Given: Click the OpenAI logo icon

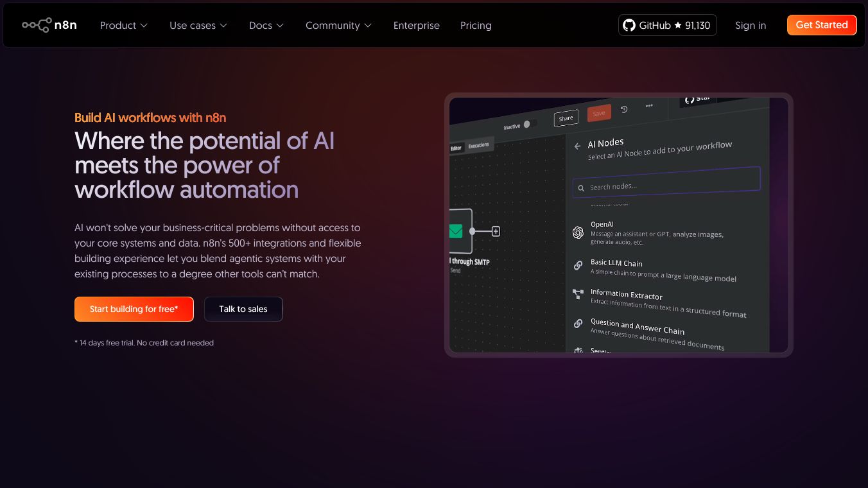Looking at the screenshot, I should click(578, 232).
